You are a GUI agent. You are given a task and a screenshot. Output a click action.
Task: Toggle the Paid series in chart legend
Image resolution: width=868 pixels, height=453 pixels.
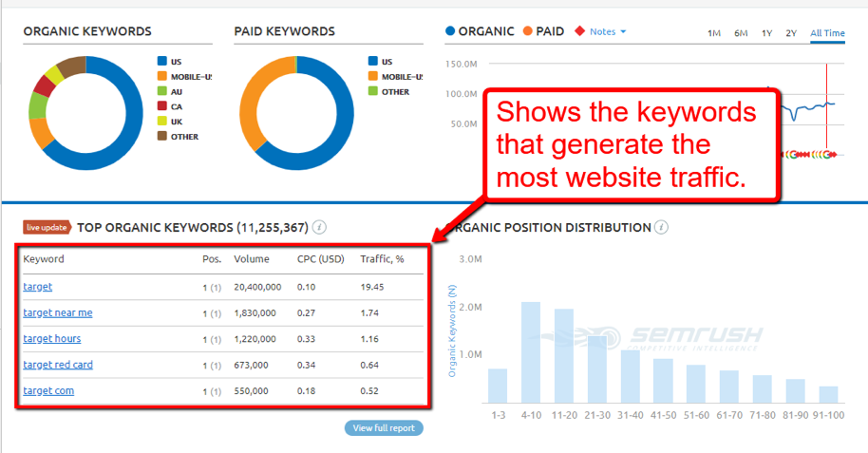543,31
